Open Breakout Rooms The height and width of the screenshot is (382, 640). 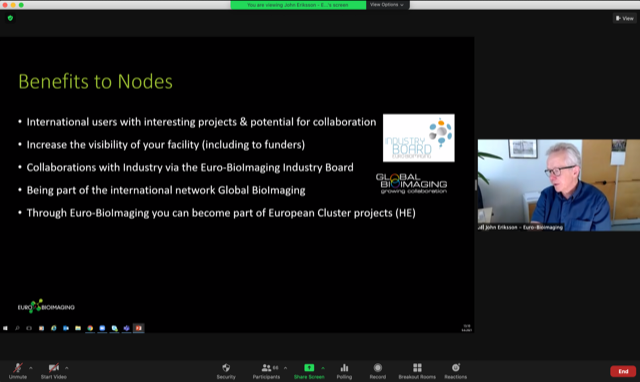[417, 368]
